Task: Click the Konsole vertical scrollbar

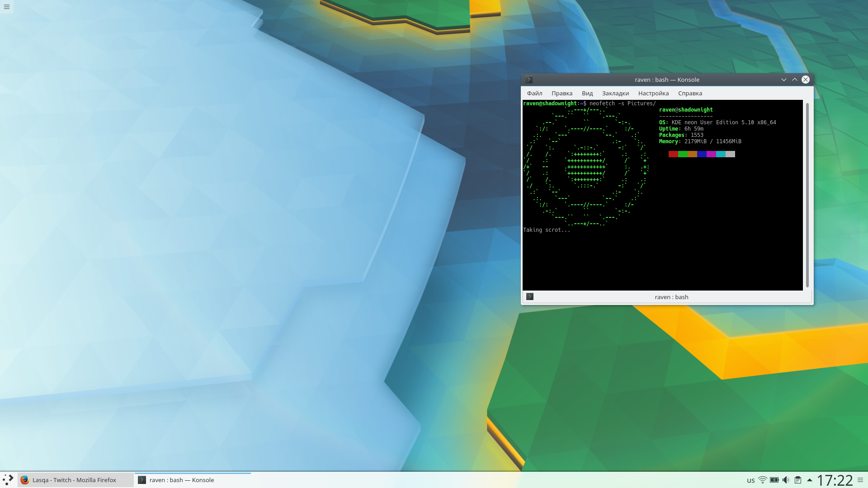Action: pos(807,195)
